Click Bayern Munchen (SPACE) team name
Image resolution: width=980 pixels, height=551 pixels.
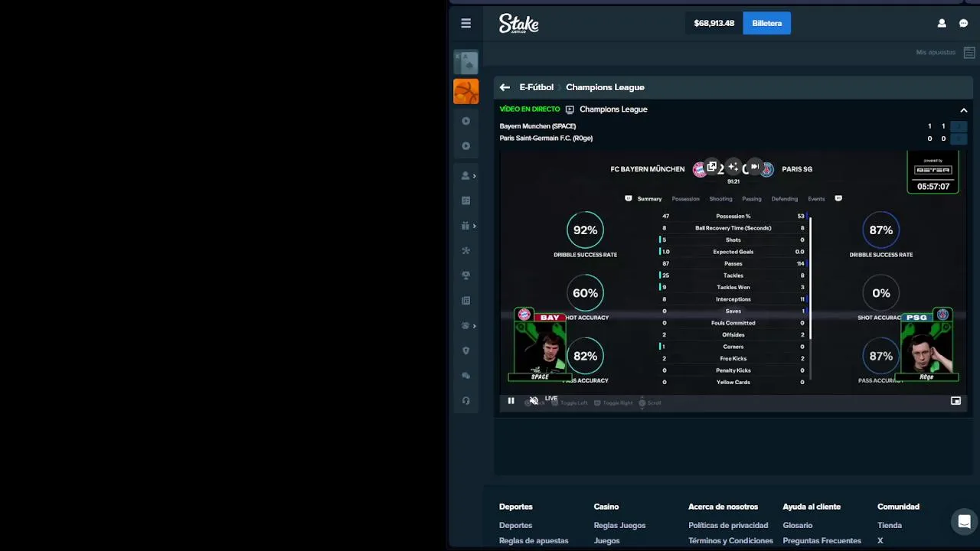click(x=537, y=126)
